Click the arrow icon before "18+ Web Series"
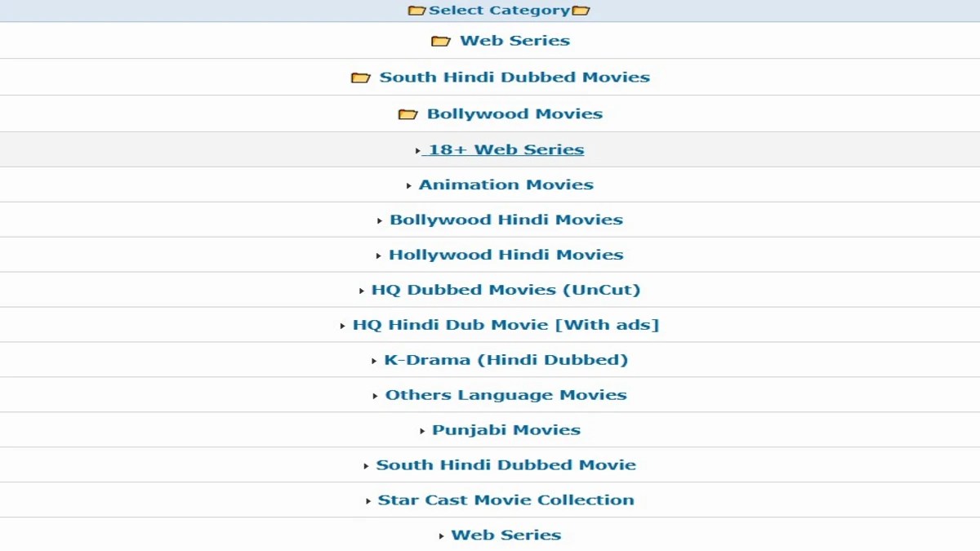980x551 pixels. coord(416,149)
